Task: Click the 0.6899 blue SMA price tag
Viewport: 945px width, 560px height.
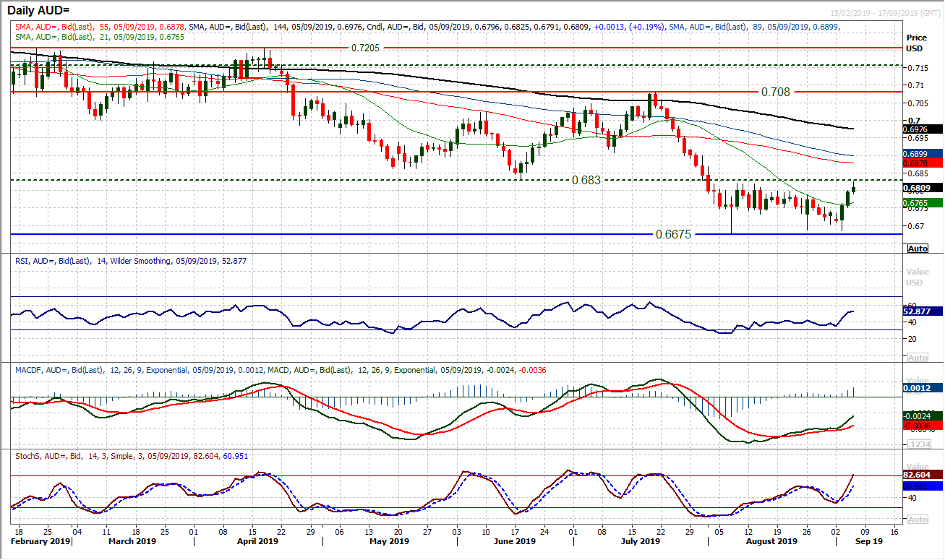Action: click(x=923, y=154)
